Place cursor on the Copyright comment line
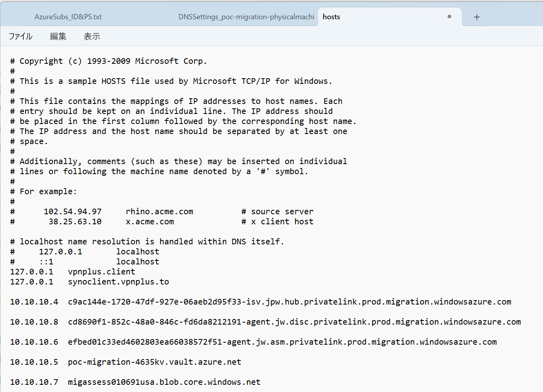Screen dimensions: 543x392 pos(108,61)
